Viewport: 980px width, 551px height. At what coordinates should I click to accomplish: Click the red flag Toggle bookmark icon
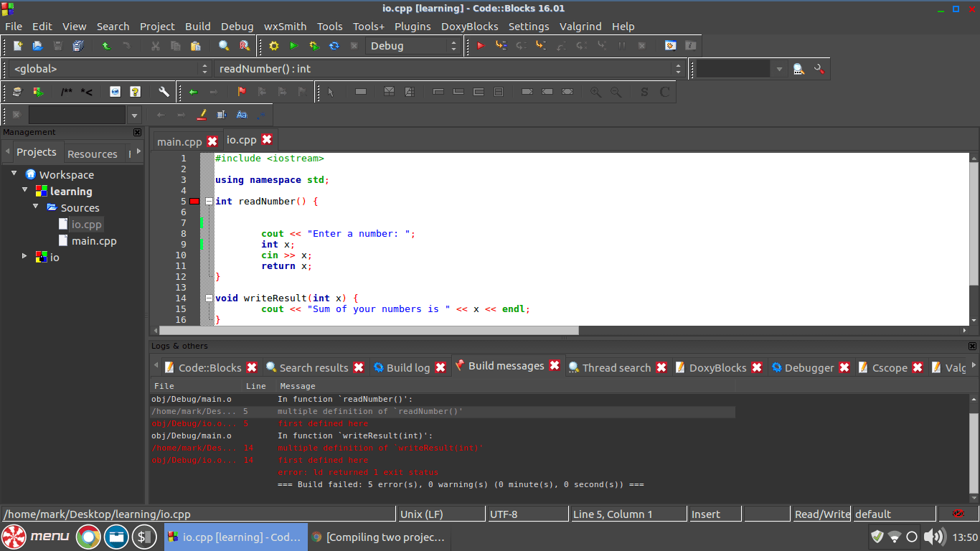click(241, 92)
